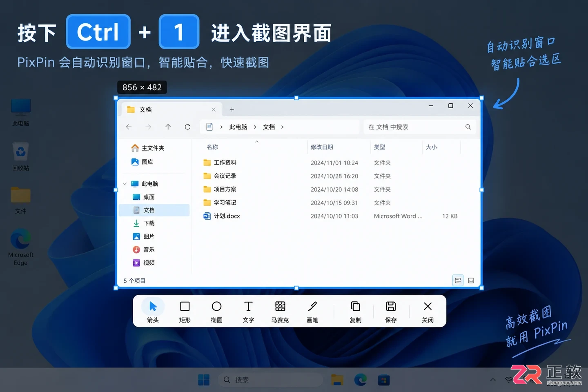Screen dimensions: 588x392
Task: Click the search magnifier in Explorer
Action: pos(468,127)
